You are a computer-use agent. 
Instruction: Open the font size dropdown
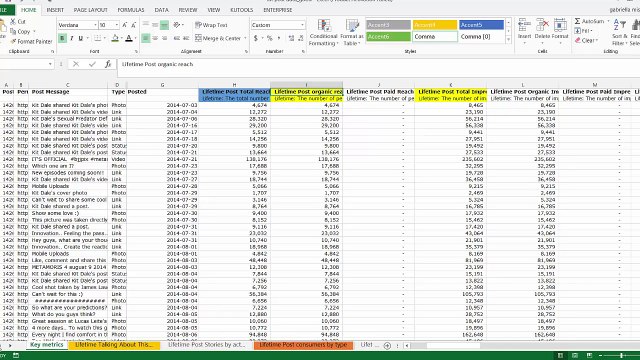click(x=116, y=25)
